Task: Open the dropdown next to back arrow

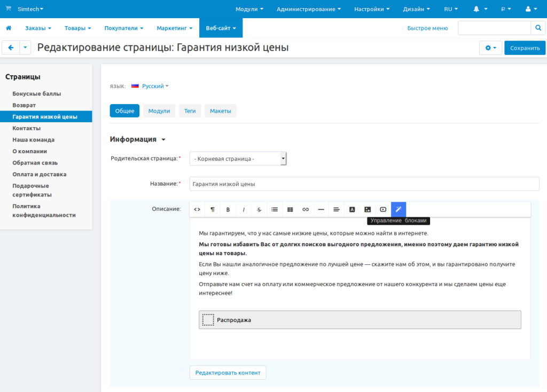Action: point(25,48)
